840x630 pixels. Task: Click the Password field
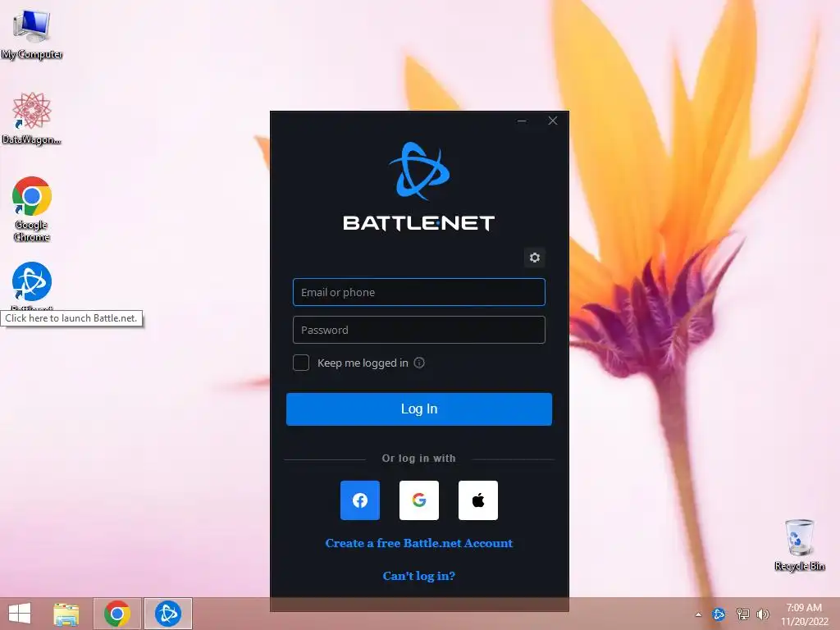(419, 330)
